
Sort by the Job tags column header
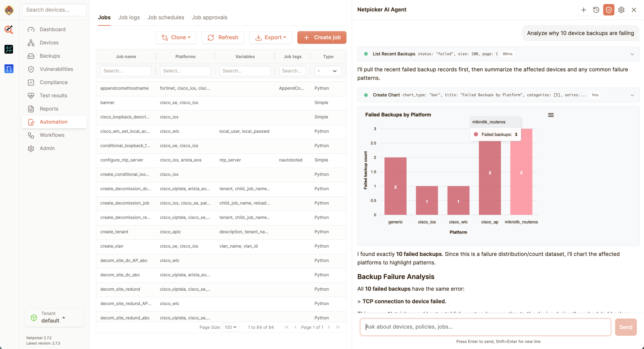[293, 57]
